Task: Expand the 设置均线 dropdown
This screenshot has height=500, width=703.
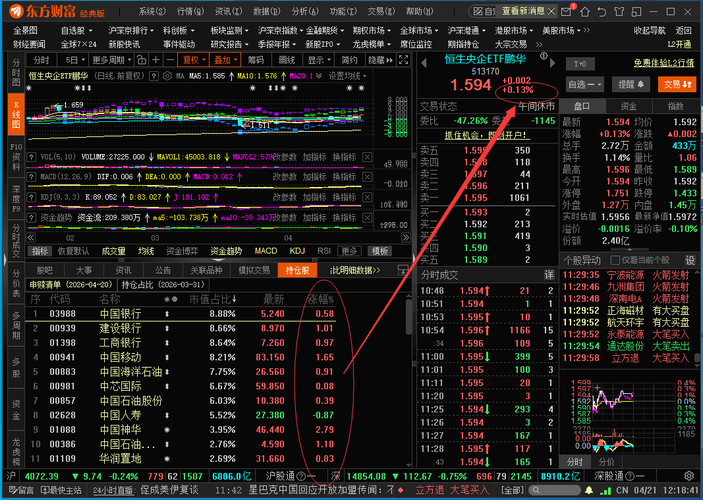Action: click(347, 76)
